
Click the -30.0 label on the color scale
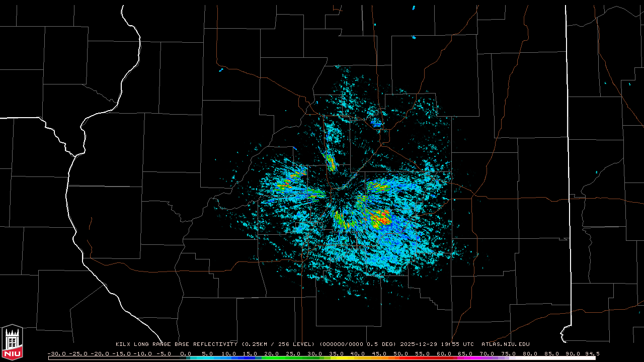pyautogui.click(x=56, y=353)
